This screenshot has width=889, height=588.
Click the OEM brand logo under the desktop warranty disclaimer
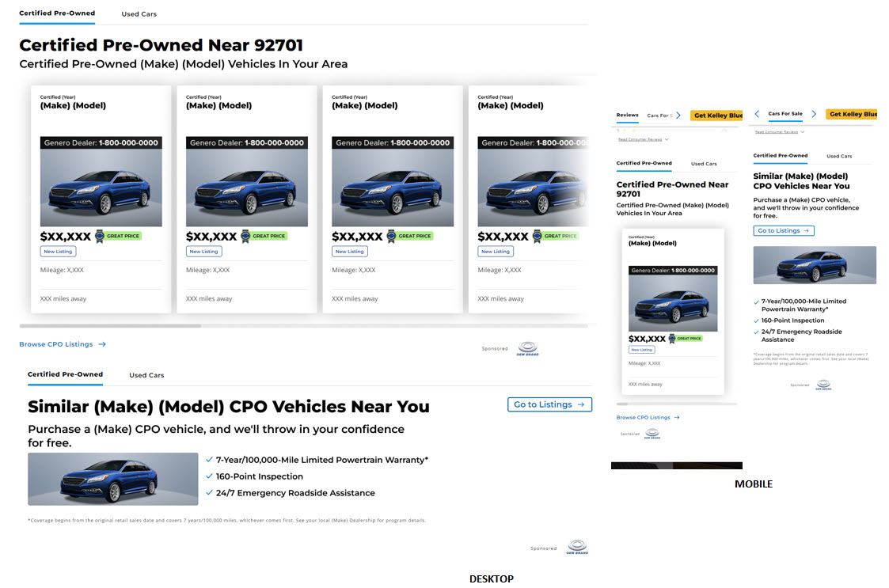pos(577,548)
